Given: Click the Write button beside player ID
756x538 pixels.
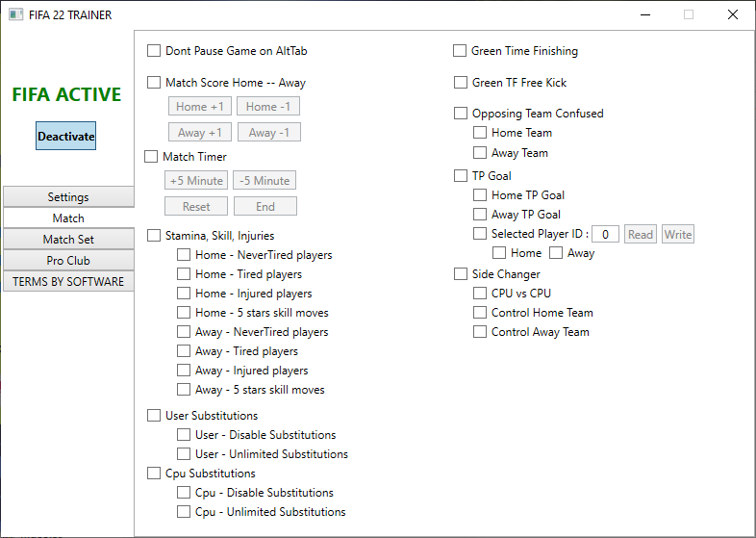Looking at the screenshot, I should tap(678, 235).
